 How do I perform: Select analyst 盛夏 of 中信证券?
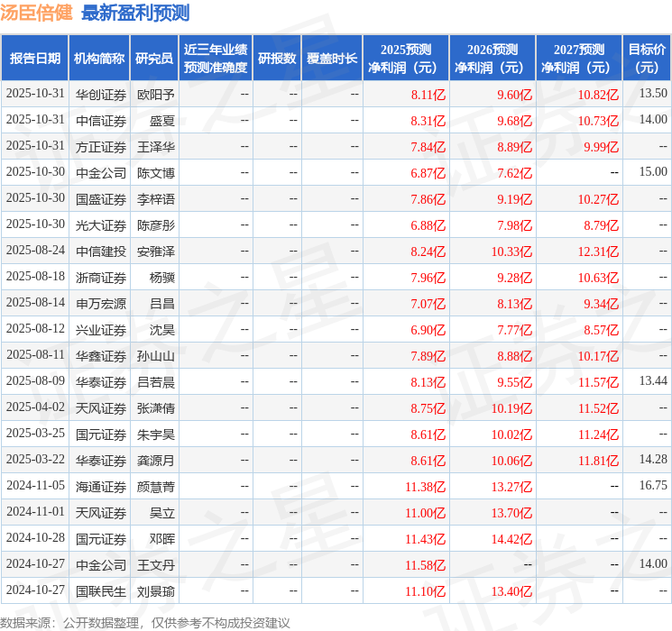pos(162,120)
